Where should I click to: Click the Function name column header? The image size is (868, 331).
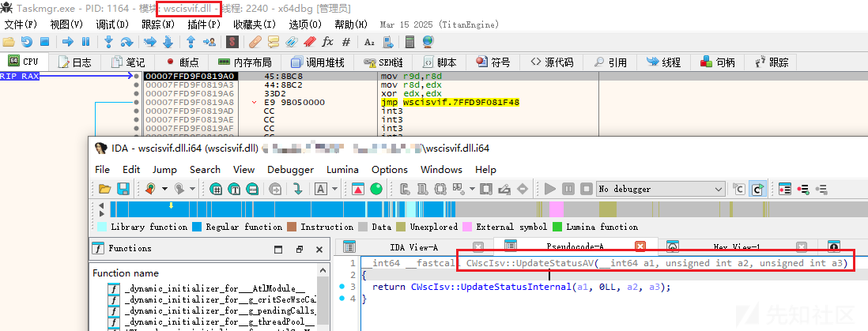coord(126,273)
